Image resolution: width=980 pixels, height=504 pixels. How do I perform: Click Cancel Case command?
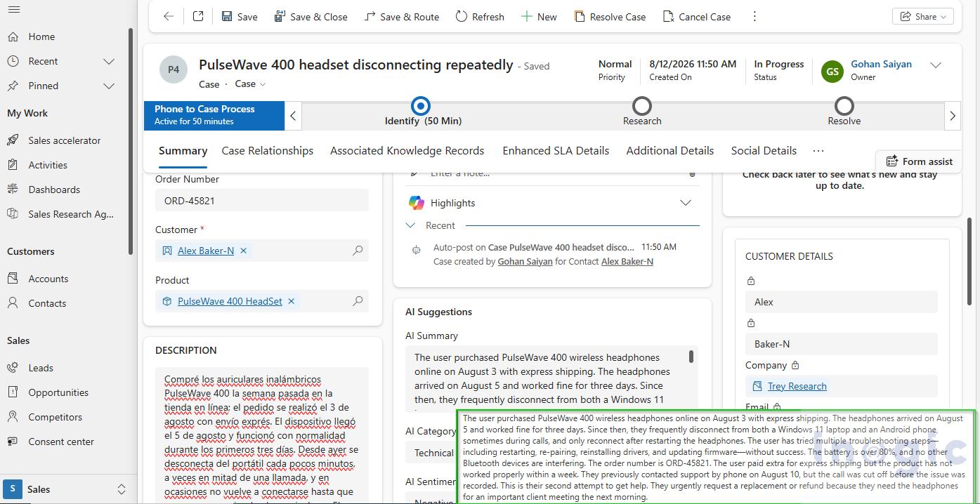click(x=695, y=17)
